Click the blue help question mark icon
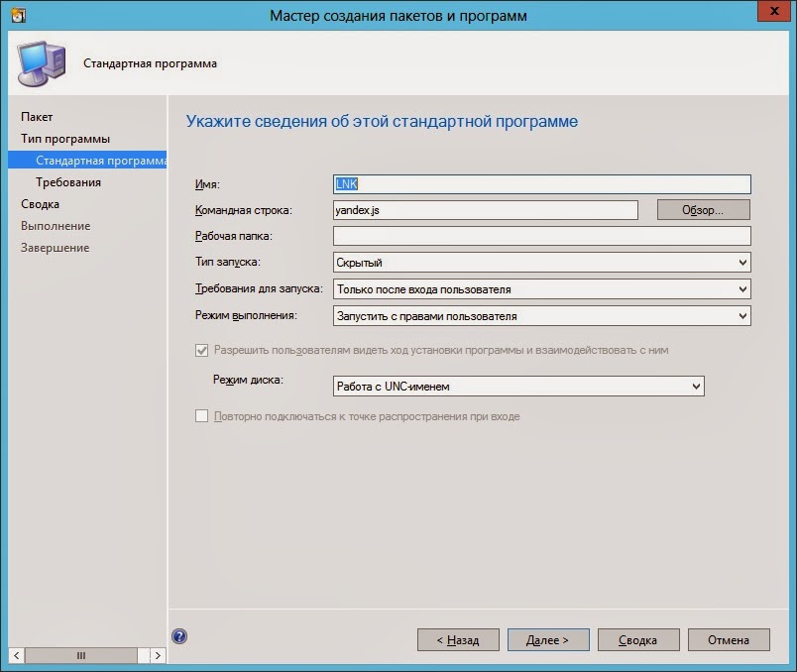Screen dimensions: 797x672 179,636
